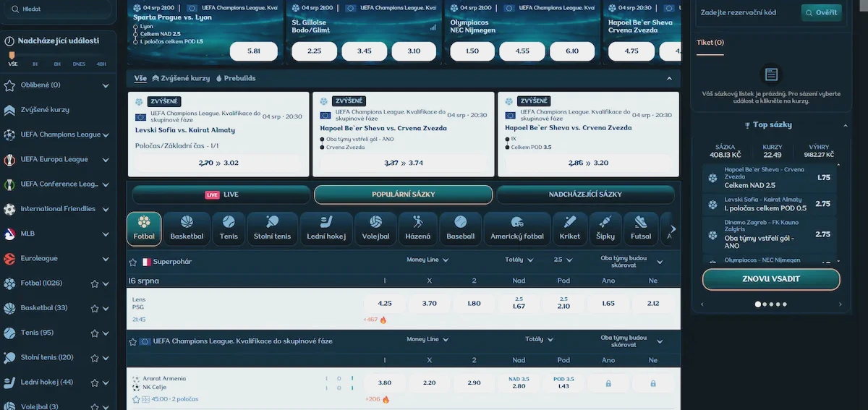This screenshot has width=868, height=410.
Task: Open Oba týmy budou skórovat dropdown in Superpohár
Action: click(631, 261)
